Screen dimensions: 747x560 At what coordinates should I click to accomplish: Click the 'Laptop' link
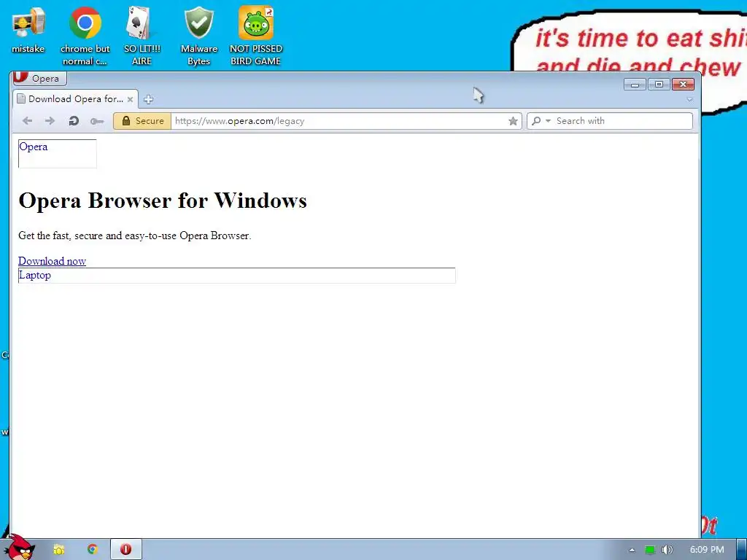35,275
